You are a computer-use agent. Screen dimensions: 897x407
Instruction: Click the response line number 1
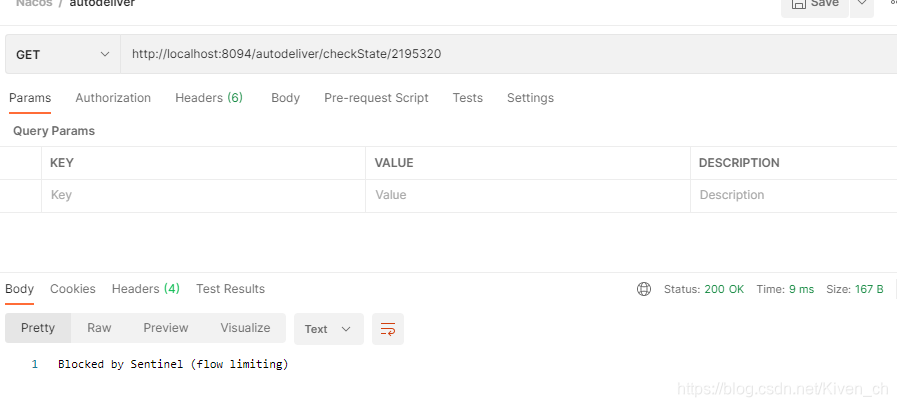[35, 365]
